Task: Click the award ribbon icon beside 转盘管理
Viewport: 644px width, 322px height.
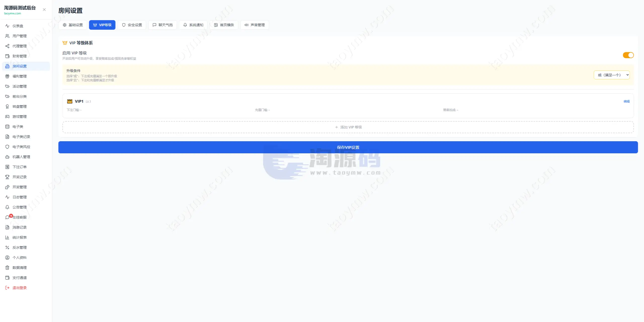Action: 7,106
